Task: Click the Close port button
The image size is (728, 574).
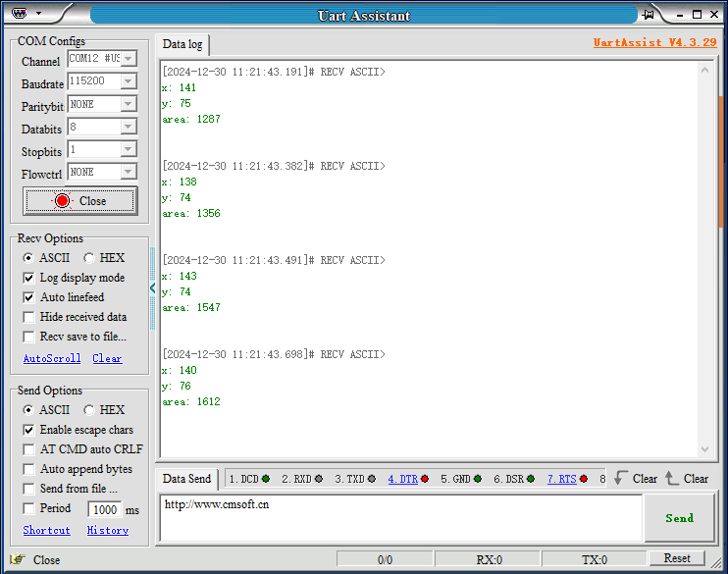Action: tap(79, 200)
